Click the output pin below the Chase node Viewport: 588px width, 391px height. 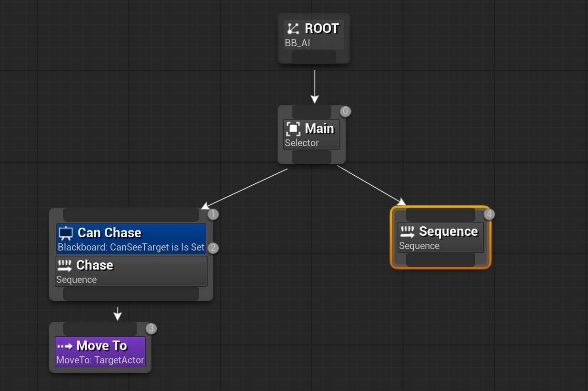coord(131,293)
